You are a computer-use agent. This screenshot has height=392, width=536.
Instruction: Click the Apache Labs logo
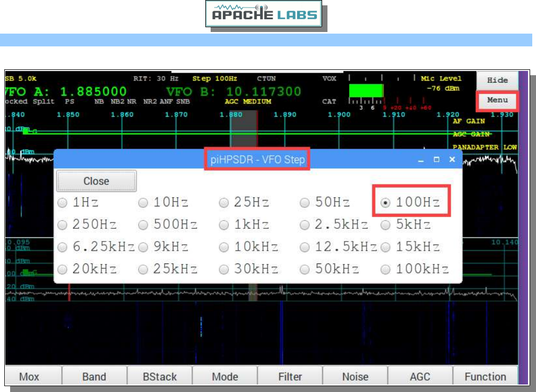263,14
